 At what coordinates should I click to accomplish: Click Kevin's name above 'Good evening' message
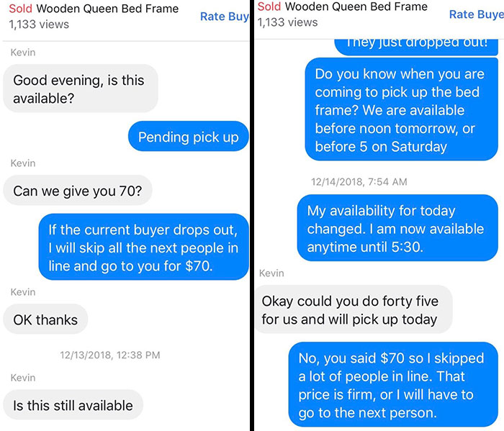(x=23, y=53)
